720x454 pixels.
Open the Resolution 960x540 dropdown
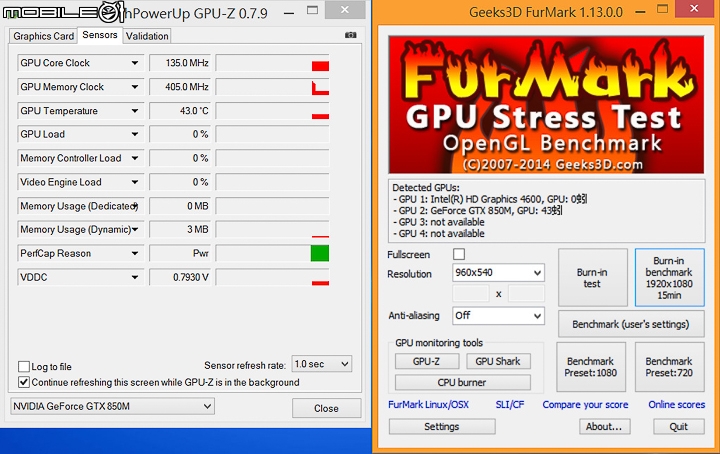click(x=498, y=273)
